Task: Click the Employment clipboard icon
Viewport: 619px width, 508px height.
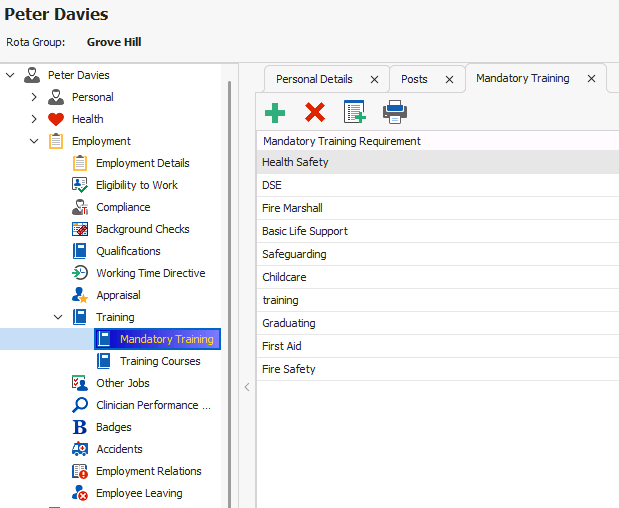Action: tap(56, 141)
